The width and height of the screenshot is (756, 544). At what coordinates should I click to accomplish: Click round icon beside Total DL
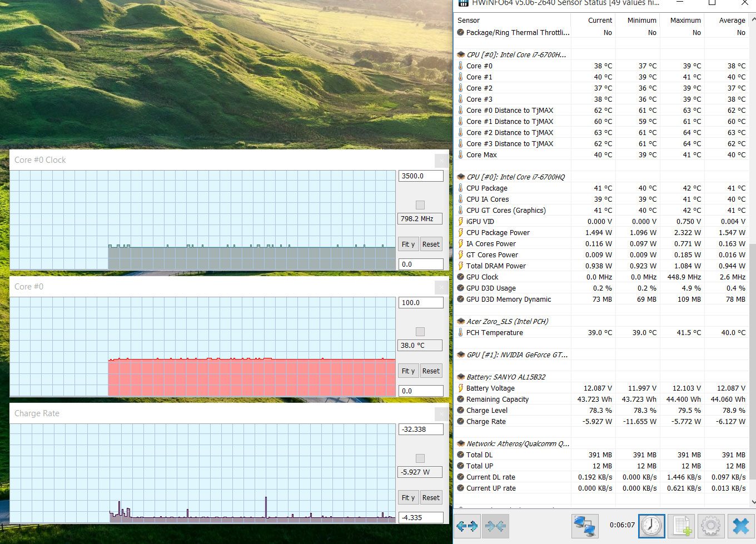[x=460, y=455]
